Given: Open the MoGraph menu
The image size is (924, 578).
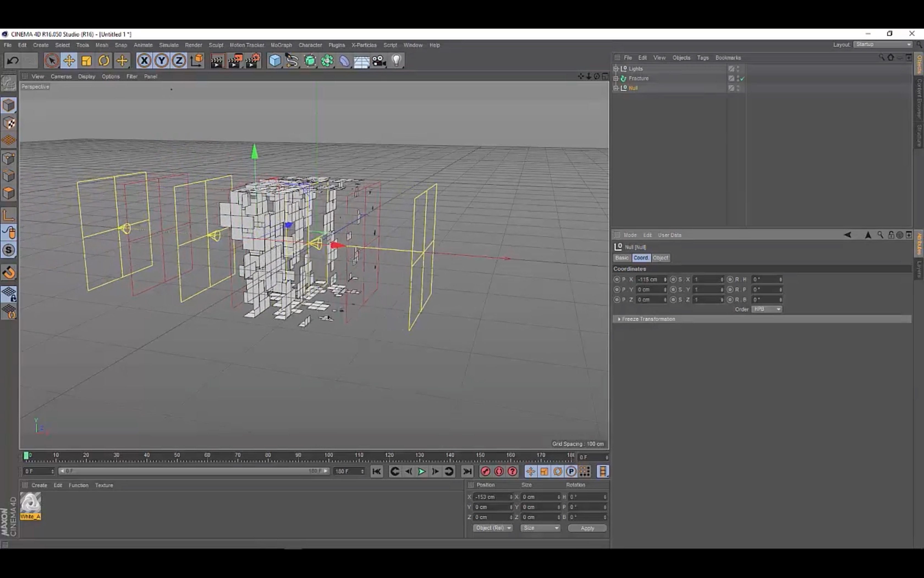Looking at the screenshot, I should click(x=281, y=45).
